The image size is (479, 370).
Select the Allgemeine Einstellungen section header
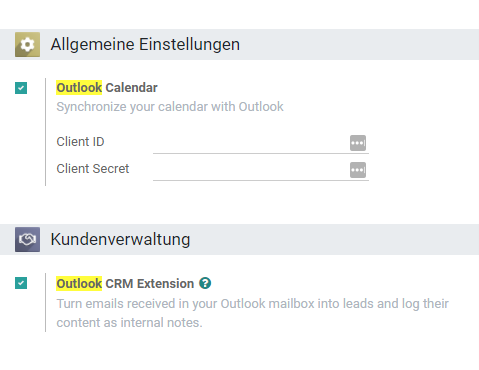coord(145,44)
